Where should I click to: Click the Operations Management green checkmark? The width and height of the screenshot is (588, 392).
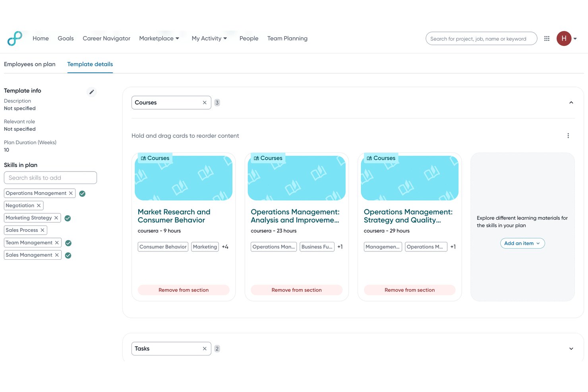[x=82, y=193]
